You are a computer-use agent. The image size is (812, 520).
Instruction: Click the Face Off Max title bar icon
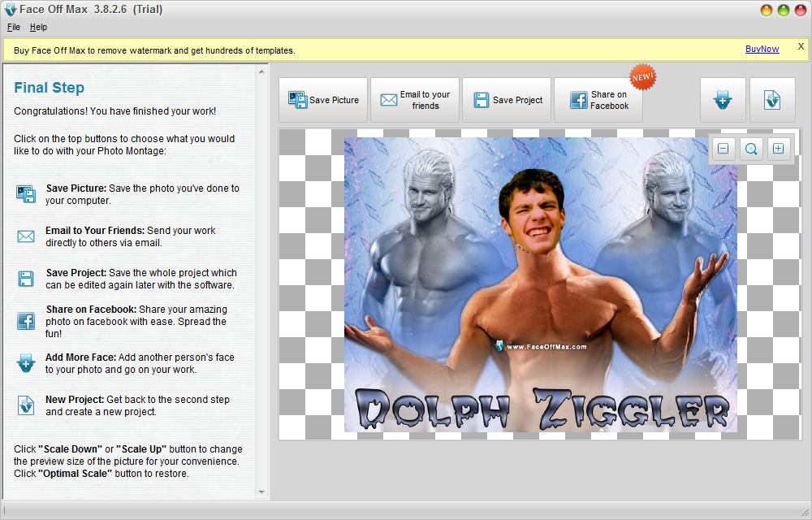click(x=11, y=9)
